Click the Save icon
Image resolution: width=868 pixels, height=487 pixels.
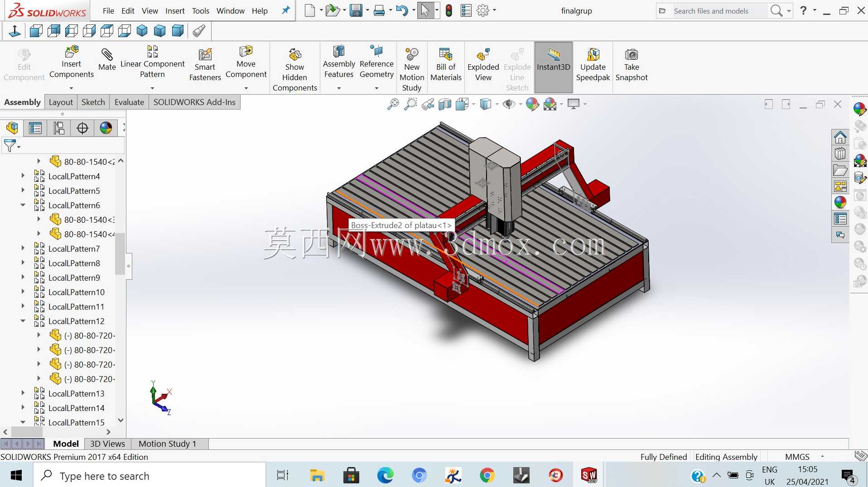click(x=356, y=10)
